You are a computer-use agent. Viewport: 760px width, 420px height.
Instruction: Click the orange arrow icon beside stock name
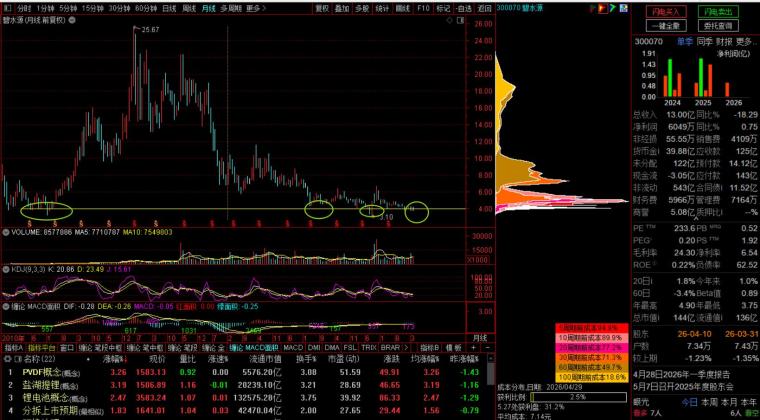[x=602, y=8]
